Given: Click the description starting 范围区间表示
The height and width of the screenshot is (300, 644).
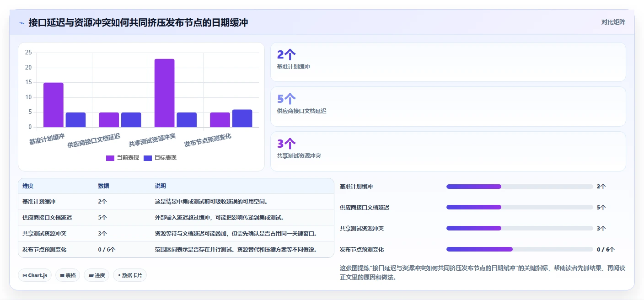Looking at the screenshot, I should point(236,250).
